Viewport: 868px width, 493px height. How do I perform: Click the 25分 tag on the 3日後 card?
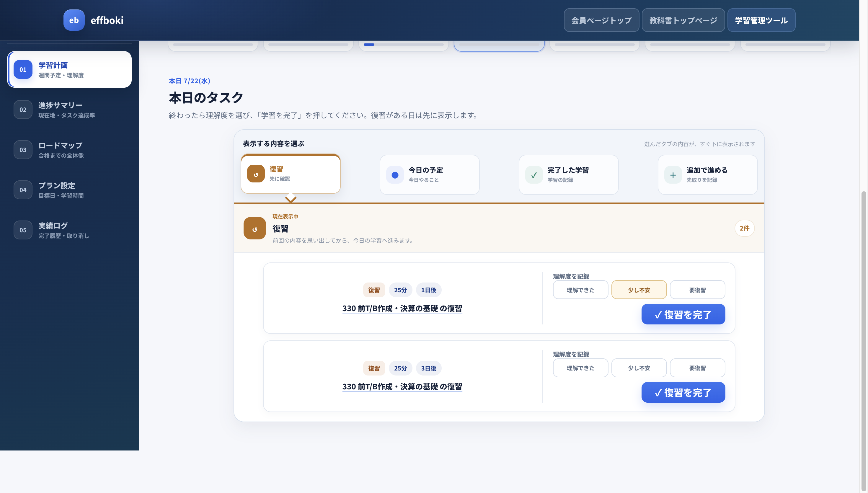[x=400, y=368]
